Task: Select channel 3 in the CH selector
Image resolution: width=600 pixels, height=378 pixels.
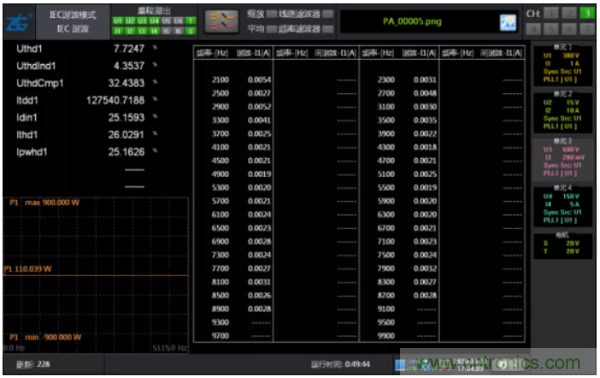Action: 586,13
